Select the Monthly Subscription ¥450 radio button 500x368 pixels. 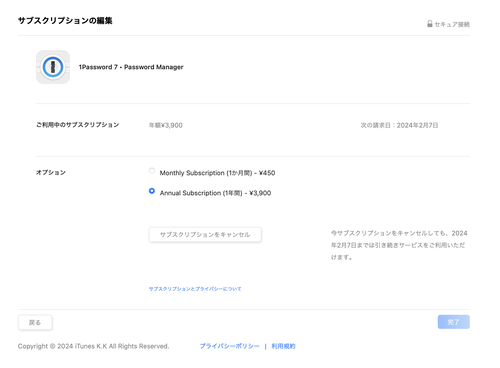pyautogui.click(x=152, y=171)
